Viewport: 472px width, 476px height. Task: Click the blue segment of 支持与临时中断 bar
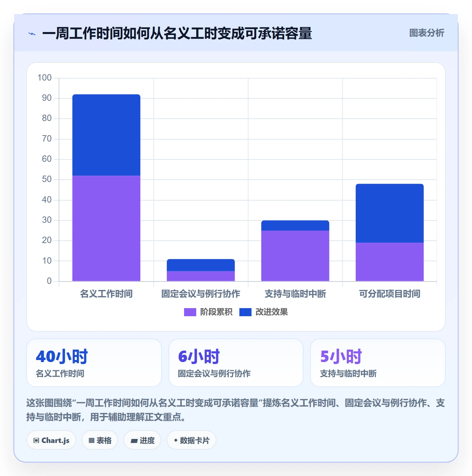tap(295, 226)
